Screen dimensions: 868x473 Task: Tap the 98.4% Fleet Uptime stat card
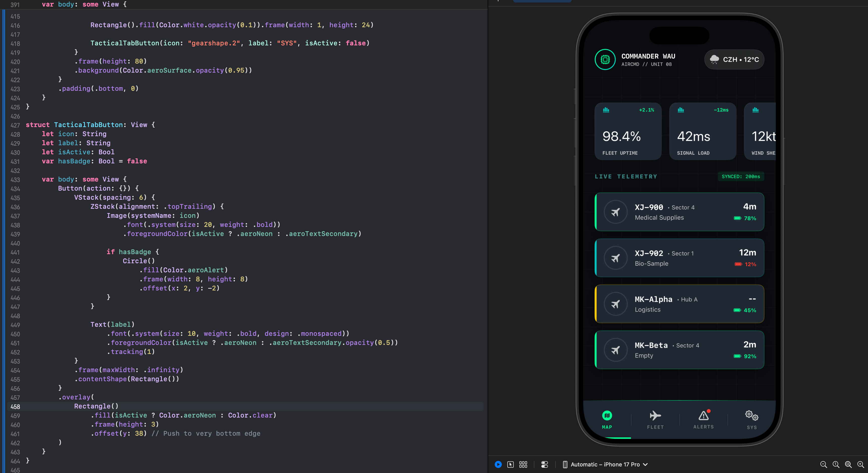pos(628,131)
